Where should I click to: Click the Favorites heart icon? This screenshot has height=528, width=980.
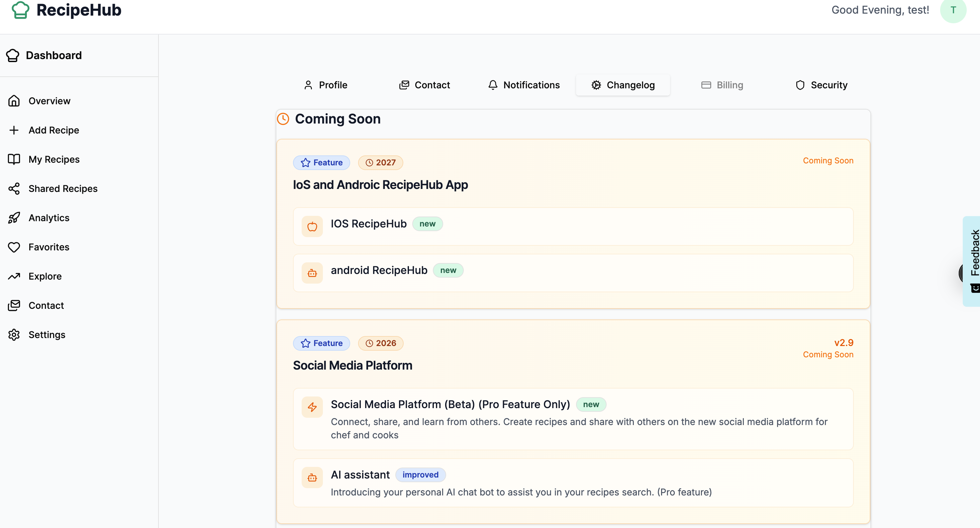point(14,247)
